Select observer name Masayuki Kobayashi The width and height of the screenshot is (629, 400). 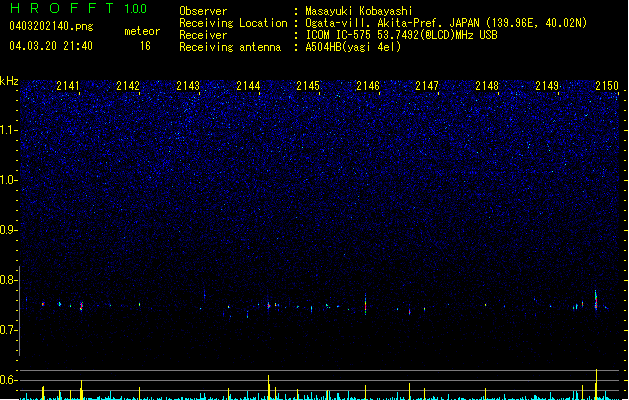(x=359, y=11)
